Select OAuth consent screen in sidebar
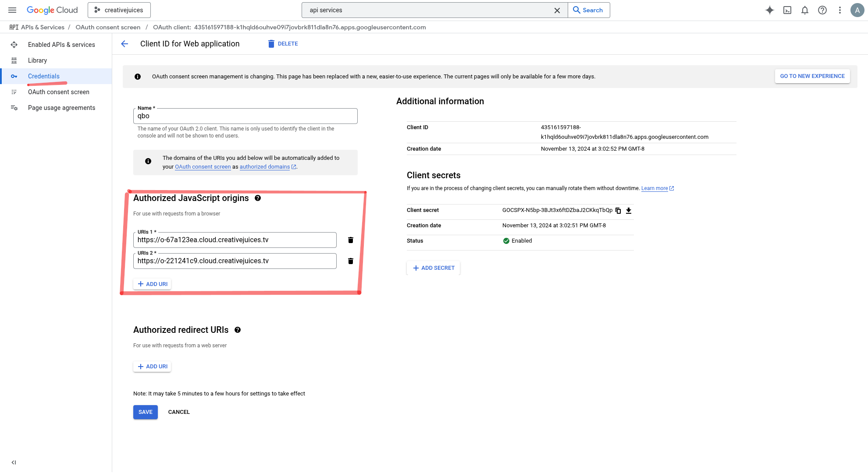The image size is (868, 473). [59, 92]
